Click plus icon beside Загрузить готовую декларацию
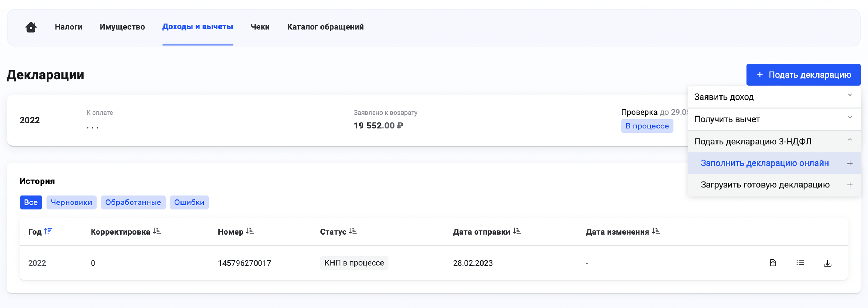This screenshot has height=308, width=868. tap(850, 185)
